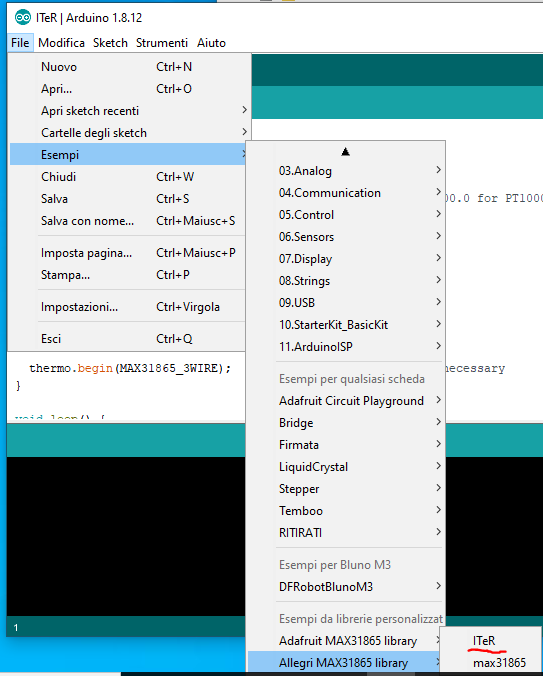Open the File menu
The height and width of the screenshot is (676, 543).
pos(20,43)
